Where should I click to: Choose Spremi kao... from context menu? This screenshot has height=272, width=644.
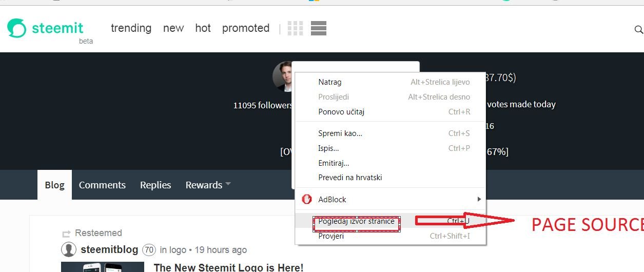tap(391, 133)
